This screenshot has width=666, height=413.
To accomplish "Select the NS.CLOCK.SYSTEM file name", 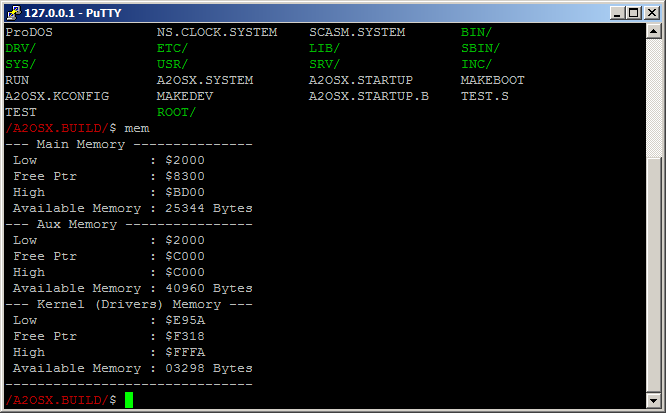I will 217,32.
